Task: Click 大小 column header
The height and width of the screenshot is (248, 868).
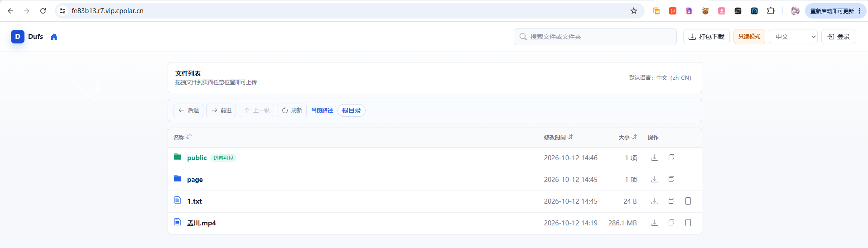Action: point(624,137)
